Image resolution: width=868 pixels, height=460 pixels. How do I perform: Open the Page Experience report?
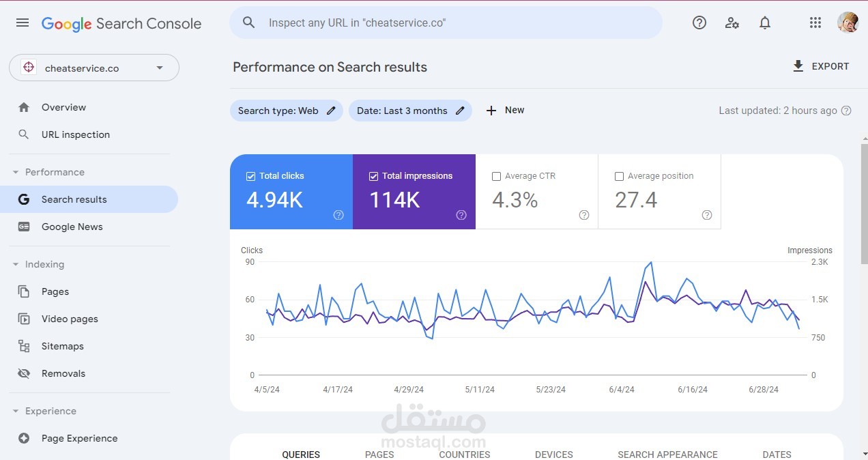pos(79,438)
